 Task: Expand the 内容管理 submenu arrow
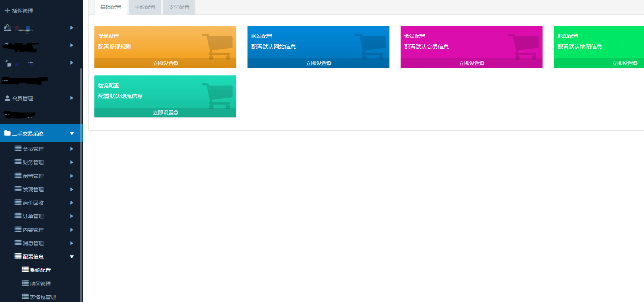(72, 230)
